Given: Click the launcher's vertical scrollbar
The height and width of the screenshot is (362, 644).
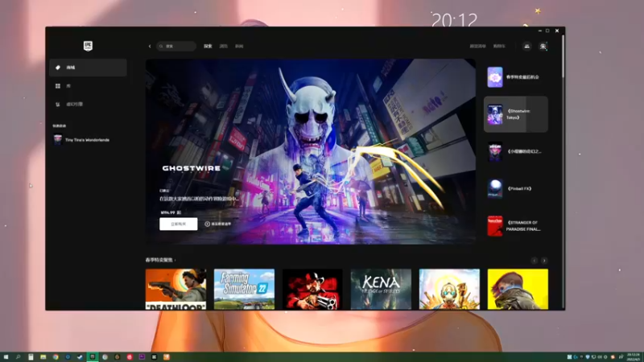Looking at the screenshot, I should point(563,56).
